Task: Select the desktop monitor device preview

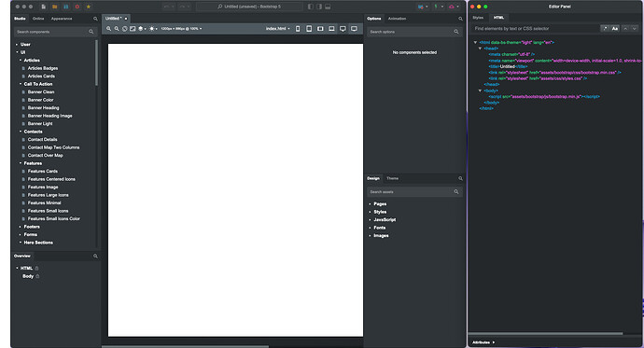Action: click(343, 29)
